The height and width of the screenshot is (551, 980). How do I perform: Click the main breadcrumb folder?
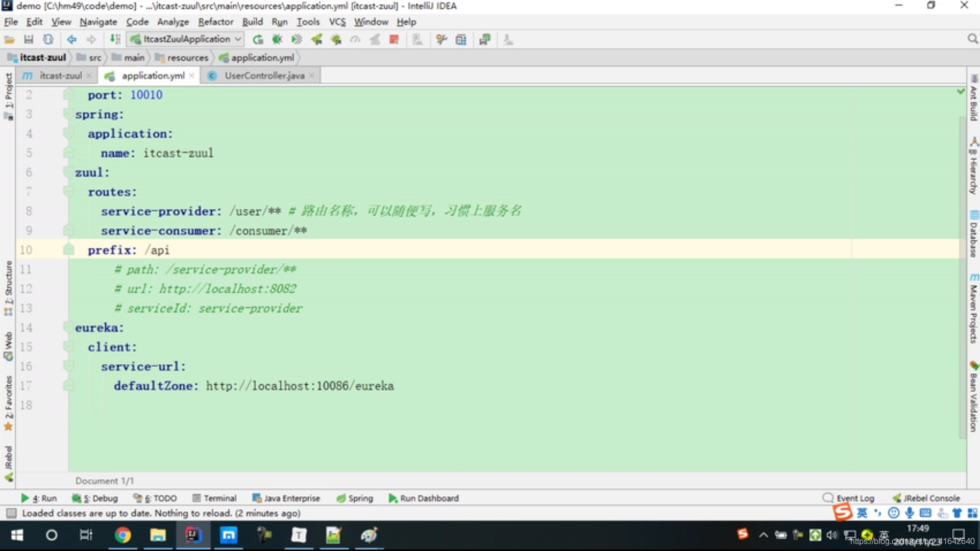pyautogui.click(x=129, y=58)
